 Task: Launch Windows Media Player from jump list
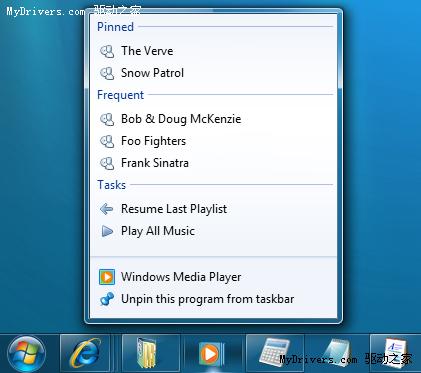pos(213,277)
